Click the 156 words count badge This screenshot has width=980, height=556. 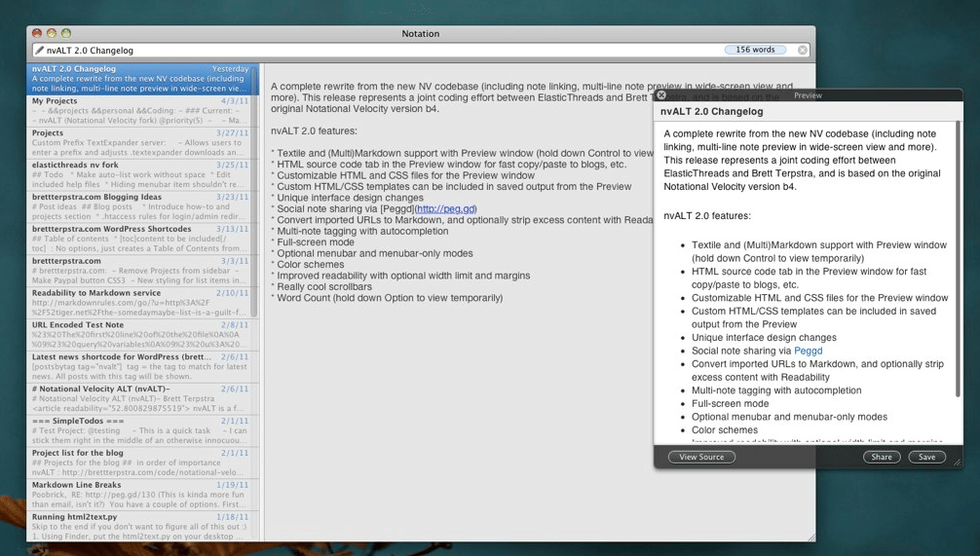tap(755, 50)
